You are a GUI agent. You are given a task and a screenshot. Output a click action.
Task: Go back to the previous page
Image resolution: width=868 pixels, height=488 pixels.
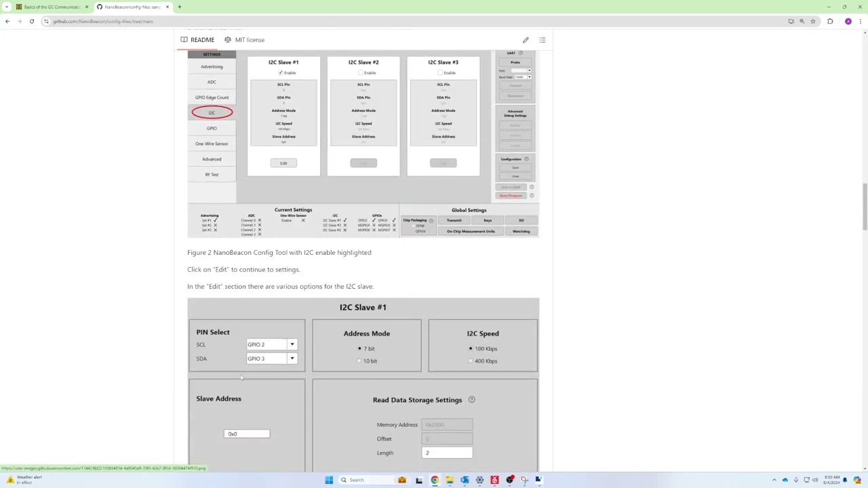point(7,21)
